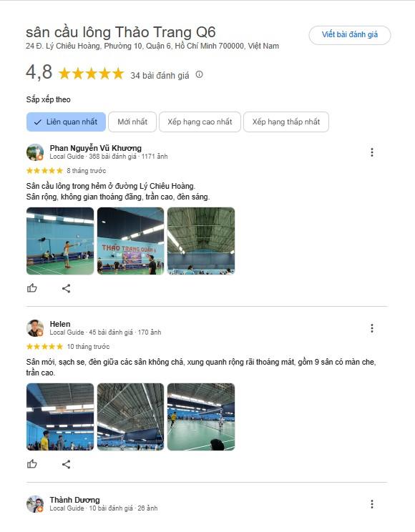Like Phan Nguyễn Vũ Khương's review

coord(32,288)
